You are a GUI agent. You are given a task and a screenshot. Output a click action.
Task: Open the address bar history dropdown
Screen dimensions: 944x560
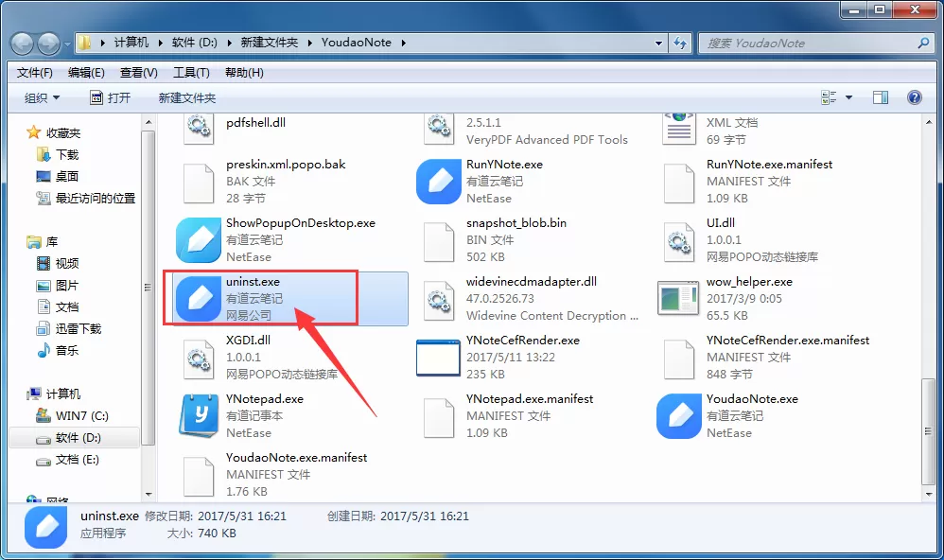pyautogui.click(x=658, y=43)
